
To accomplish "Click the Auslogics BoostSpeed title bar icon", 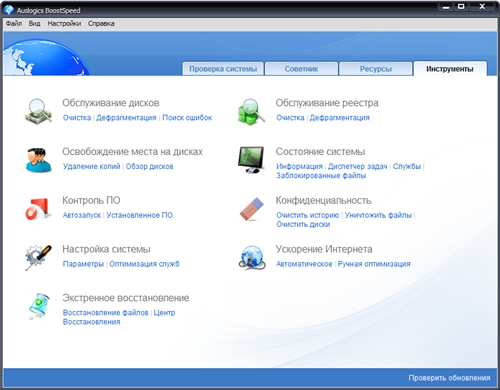I will coord(9,10).
